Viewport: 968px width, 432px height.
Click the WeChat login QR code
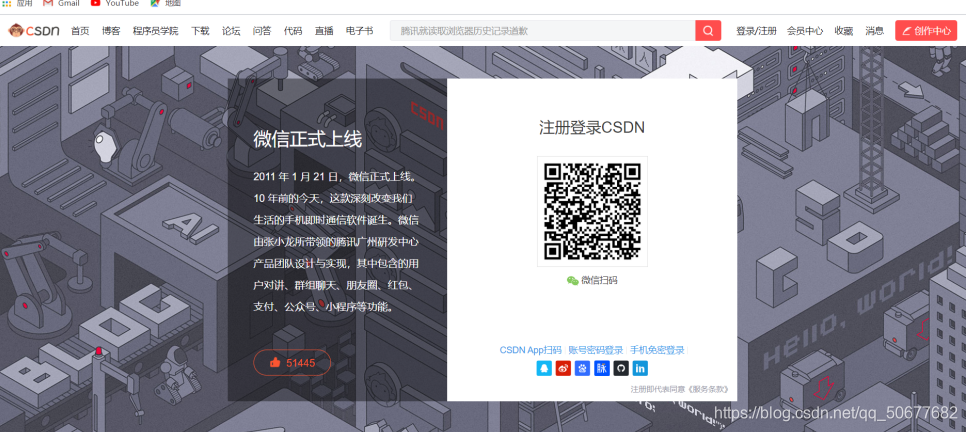(x=592, y=211)
